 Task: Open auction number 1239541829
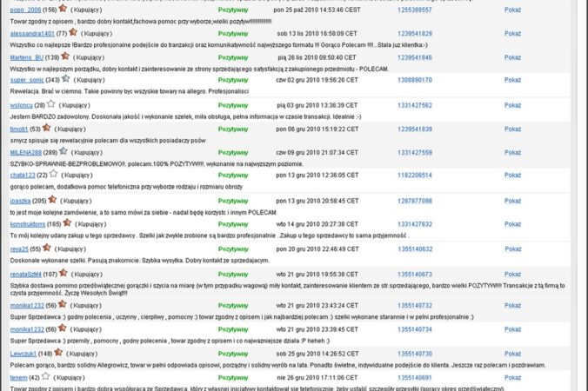coord(415,34)
